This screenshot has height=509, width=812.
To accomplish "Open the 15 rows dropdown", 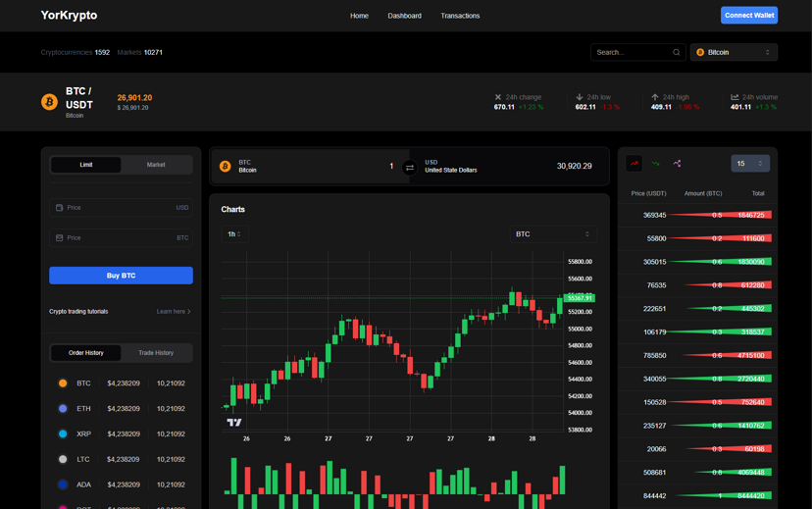I will coord(750,164).
